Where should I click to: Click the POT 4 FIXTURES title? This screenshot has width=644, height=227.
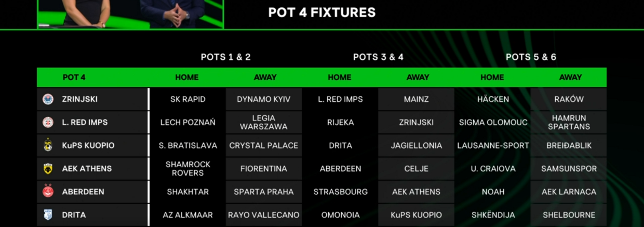tap(321, 13)
